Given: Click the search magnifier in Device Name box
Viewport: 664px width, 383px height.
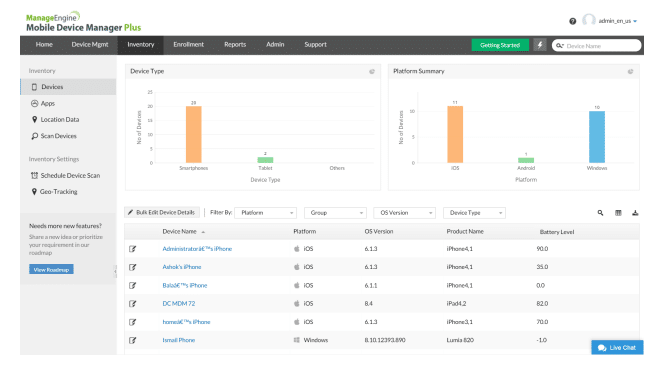Looking at the screenshot, I should click(x=559, y=45).
